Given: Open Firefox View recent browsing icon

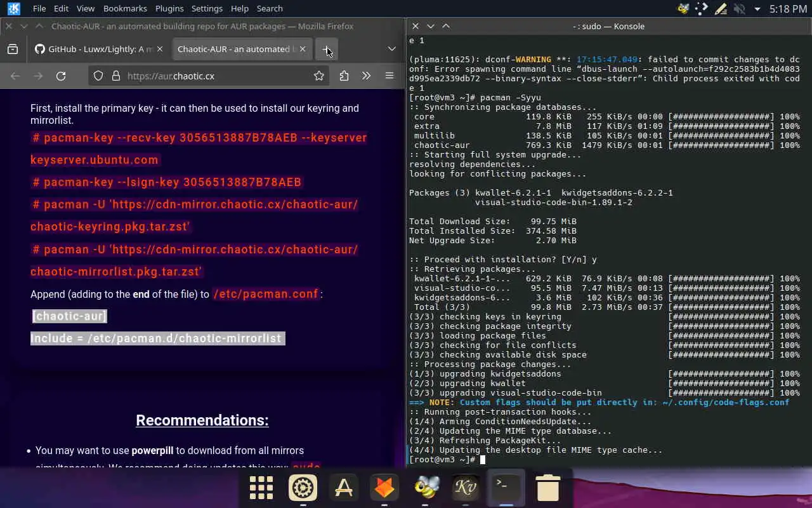Looking at the screenshot, I should (13, 49).
